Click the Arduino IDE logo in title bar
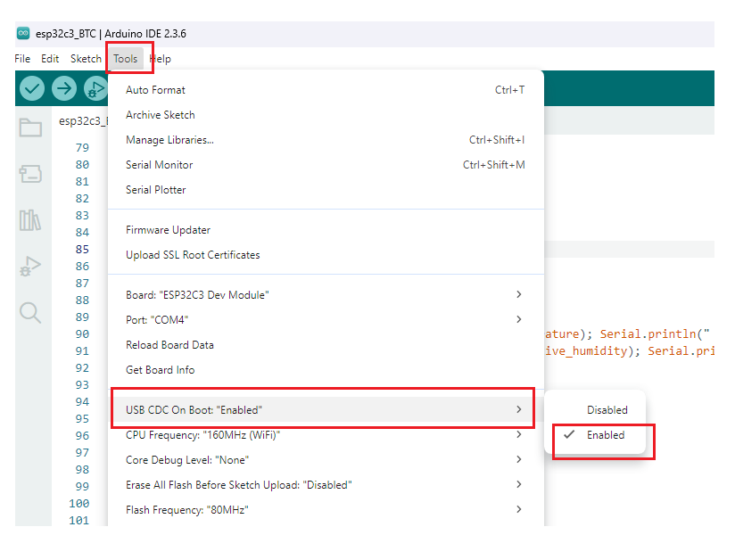Screen dimensions: 735x560 [23, 34]
